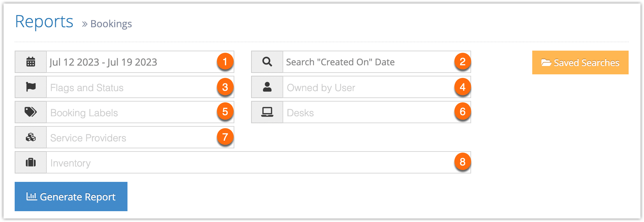Expand the Owned by User selector

click(377, 87)
